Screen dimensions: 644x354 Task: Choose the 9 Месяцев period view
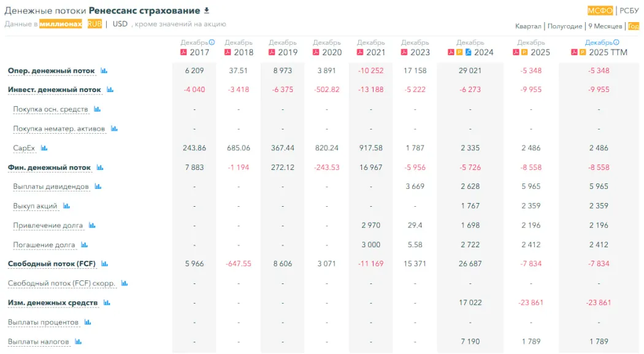(x=605, y=26)
